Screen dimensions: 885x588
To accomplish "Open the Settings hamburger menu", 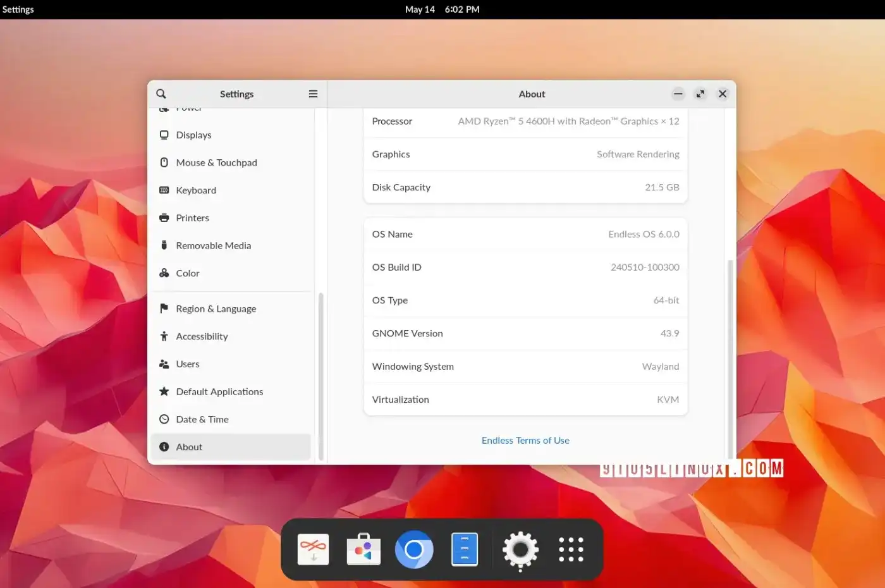I will 313,94.
